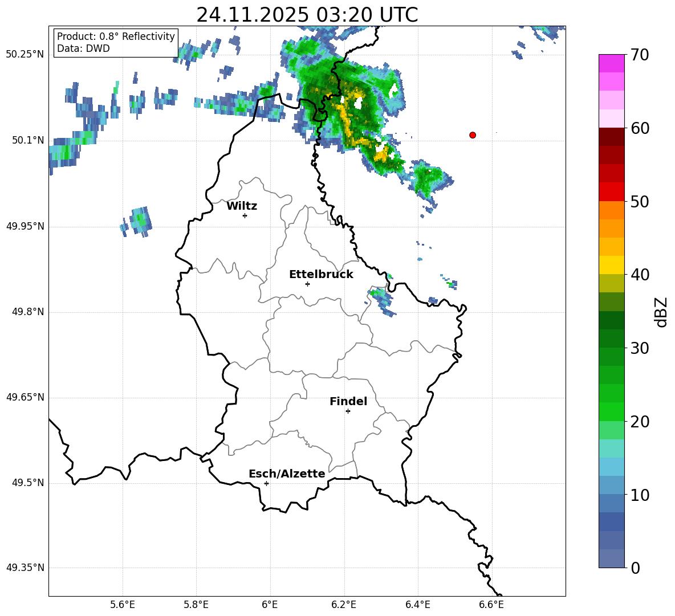The width and height of the screenshot is (675, 616).
Task: Click the 40 dBZ colorbar tick label
Action: [640, 275]
